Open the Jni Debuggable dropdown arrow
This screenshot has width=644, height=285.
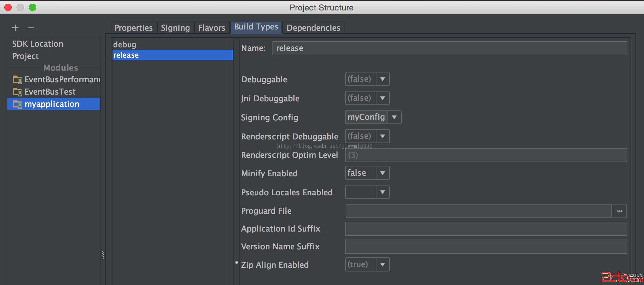[x=383, y=98]
